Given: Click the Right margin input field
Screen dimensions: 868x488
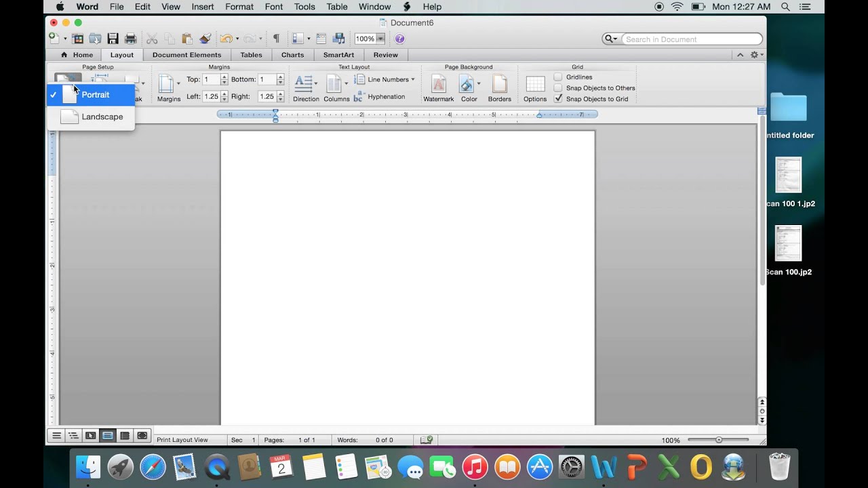Looking at the screenshot, I should [x=267, y=97].
